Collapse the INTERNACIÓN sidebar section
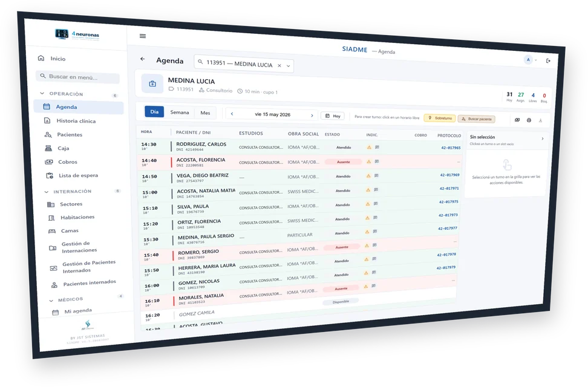This screenshot has height=387, width=588. pyautogui.click(x=47, y=192)
